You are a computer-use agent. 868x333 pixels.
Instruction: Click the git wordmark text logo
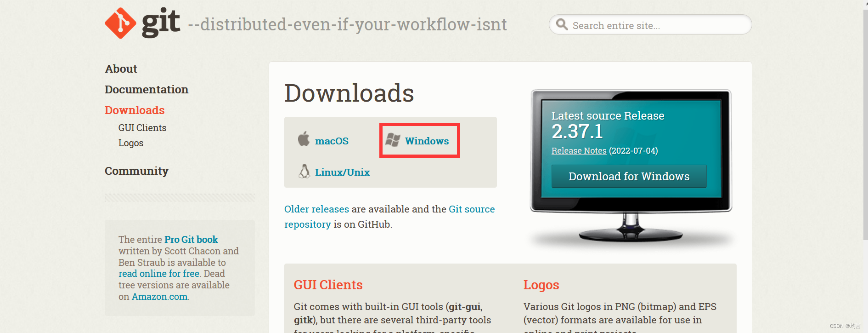pos(161,23)
